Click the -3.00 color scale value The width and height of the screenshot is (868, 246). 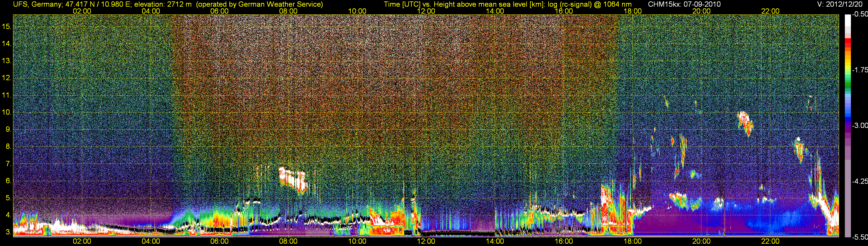pos(860,125)
